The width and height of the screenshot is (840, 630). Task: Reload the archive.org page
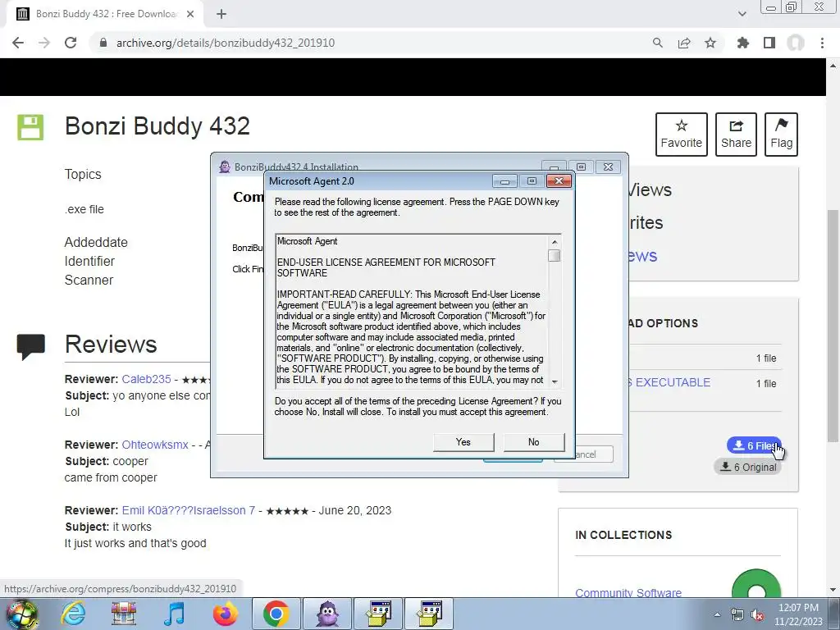pos(71,43)
